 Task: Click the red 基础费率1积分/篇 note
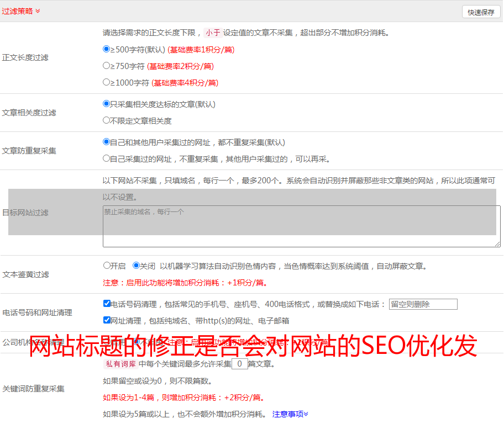coord(201,50)
